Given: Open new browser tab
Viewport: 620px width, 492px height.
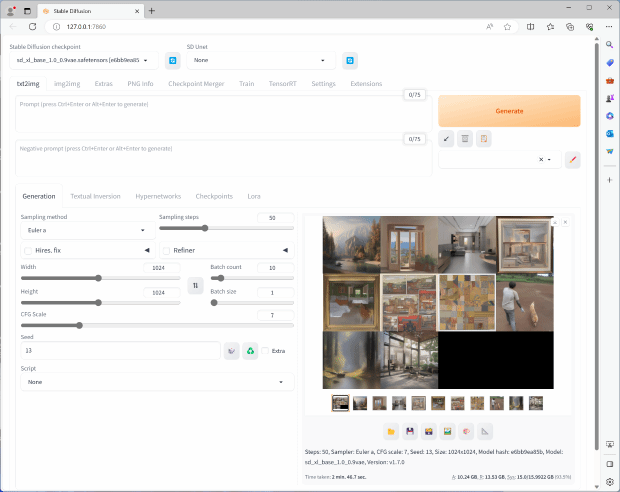Looking at the screenshot, I should [x=152, y=11].
